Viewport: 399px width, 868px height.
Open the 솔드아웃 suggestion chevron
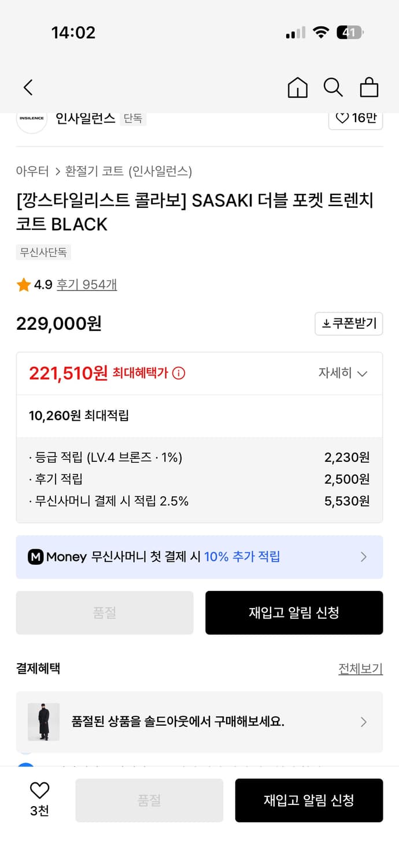[x=364, y=722]
